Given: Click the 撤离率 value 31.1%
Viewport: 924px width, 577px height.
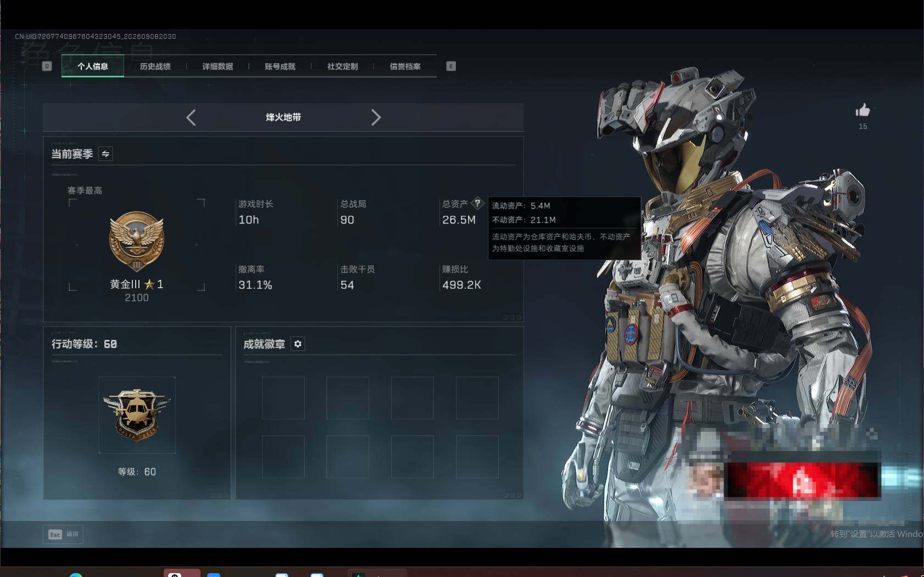Looking at the screenshot, I should point(255,285).
